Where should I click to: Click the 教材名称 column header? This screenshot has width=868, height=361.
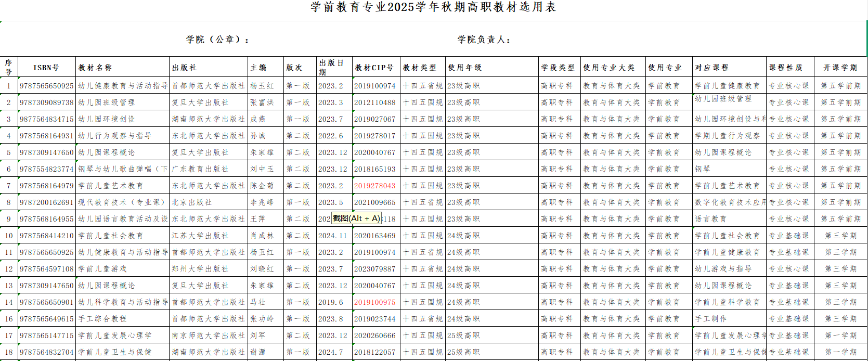(x=95, y=68)
